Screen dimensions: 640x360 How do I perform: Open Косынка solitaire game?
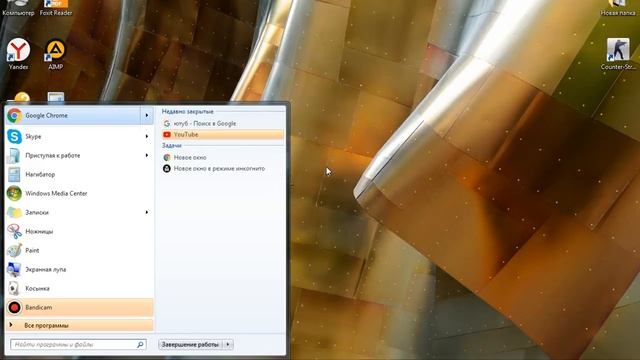(80, 289)
